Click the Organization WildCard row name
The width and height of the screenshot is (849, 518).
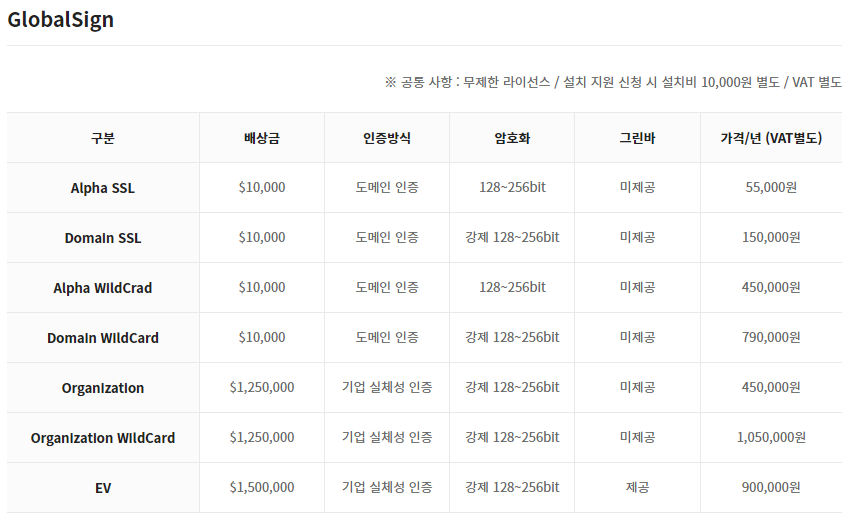(x=103, y=438)
